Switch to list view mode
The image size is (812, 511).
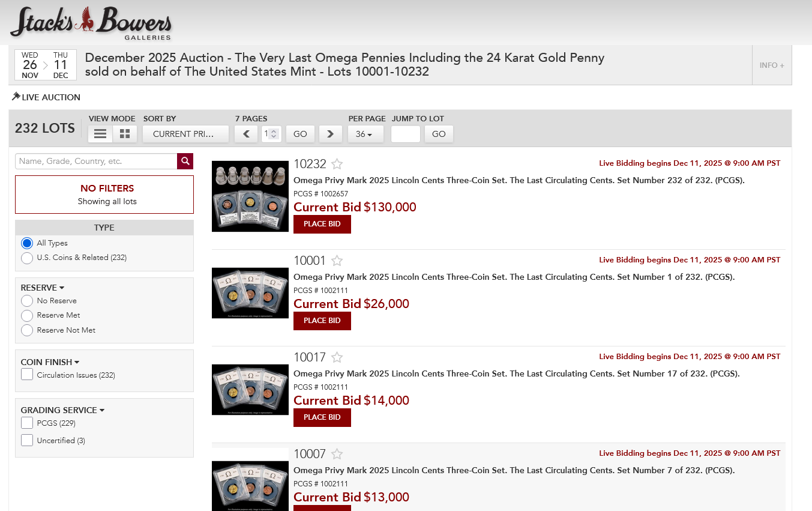[100, 134]
